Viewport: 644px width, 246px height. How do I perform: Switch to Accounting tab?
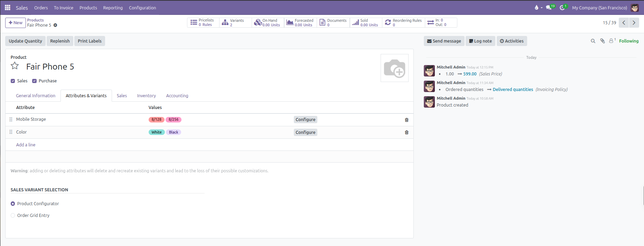pos(177,95)
